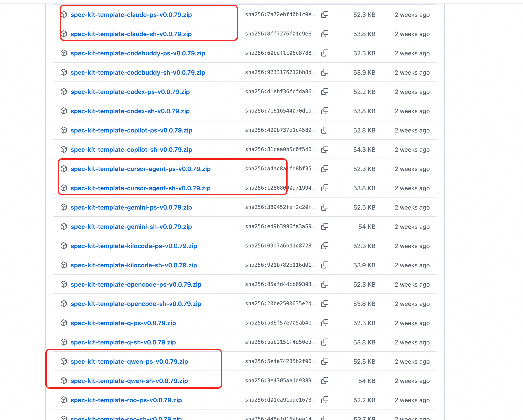The height and width of the screenshot is (420, 523).
Task: Download spec-kit-template-kilocode-ps-v0.0.79.zip
Action: pos(134,246)
